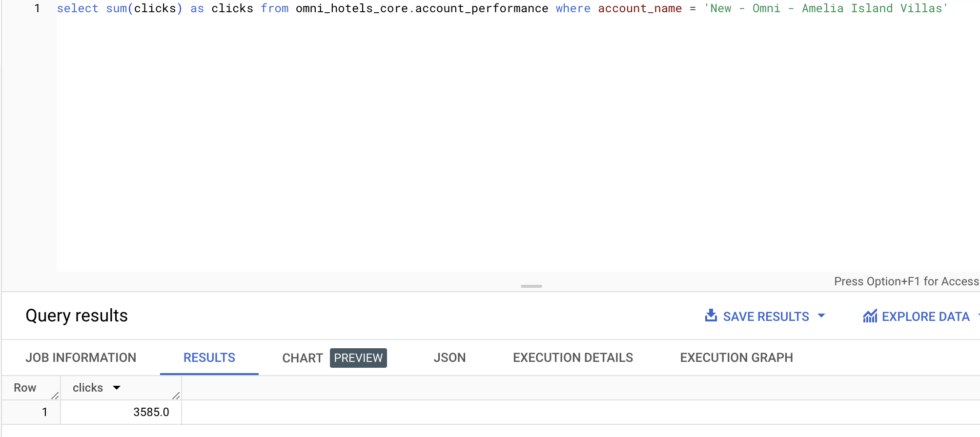Image resolution: width=980 pixels, height=437 pixels.
Task: Open the clicks column sort menu arrow
Action: pyautogui.click(x=117, y=388)
